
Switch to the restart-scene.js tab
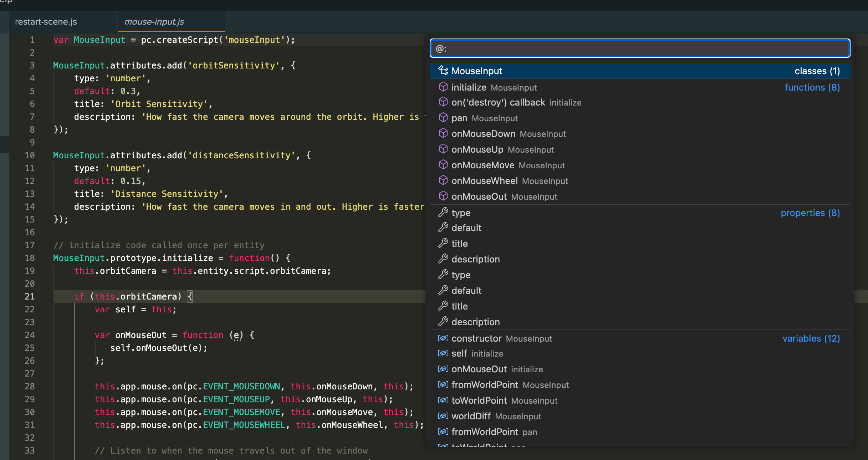click(x=46, y=22)
